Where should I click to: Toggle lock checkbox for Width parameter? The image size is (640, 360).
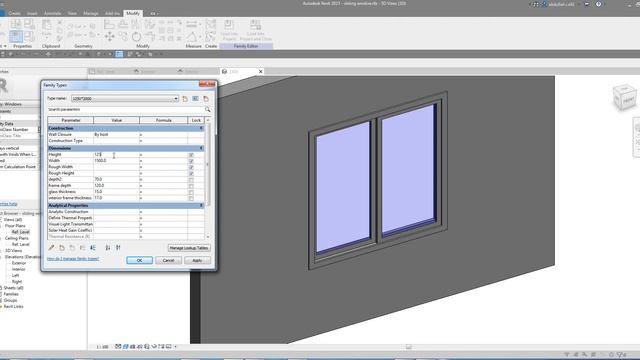coord(191,161)
